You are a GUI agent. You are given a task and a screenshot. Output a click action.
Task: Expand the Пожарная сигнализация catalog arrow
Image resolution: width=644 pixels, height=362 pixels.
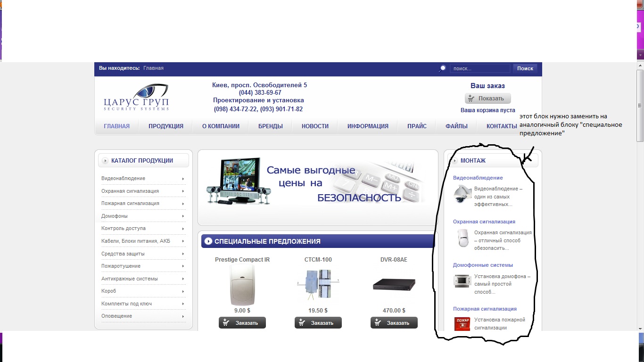183,204
